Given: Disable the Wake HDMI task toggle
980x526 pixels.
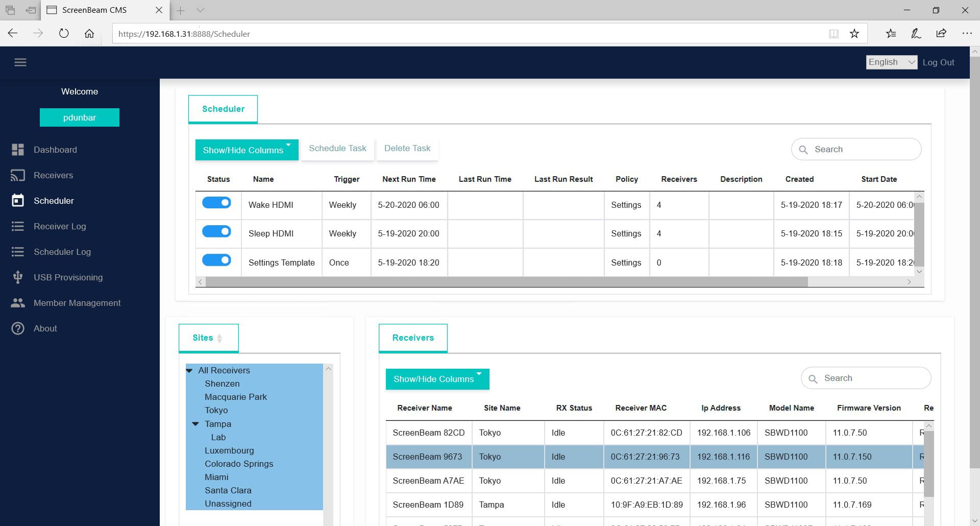Looking at the screenshot, I should pyautogui.click(x=216, y=203).
